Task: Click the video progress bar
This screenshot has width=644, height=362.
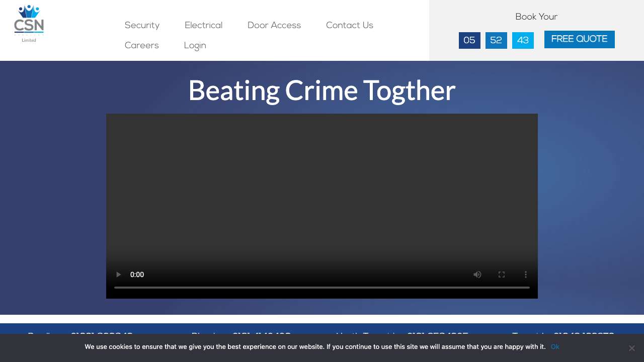Action: pyautogui.click(x=322, y=288)
